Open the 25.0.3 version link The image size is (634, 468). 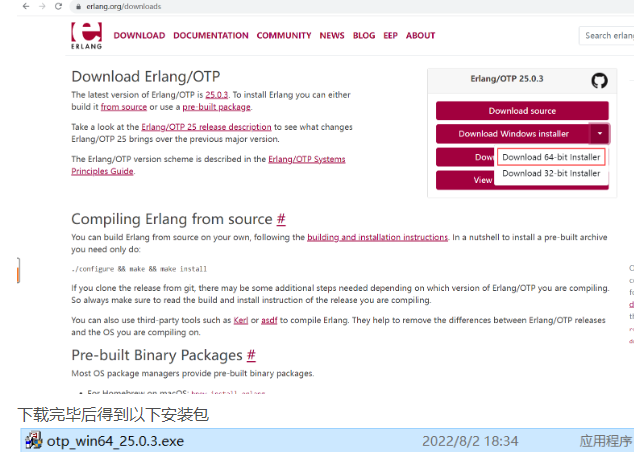(x=217, y=95)
